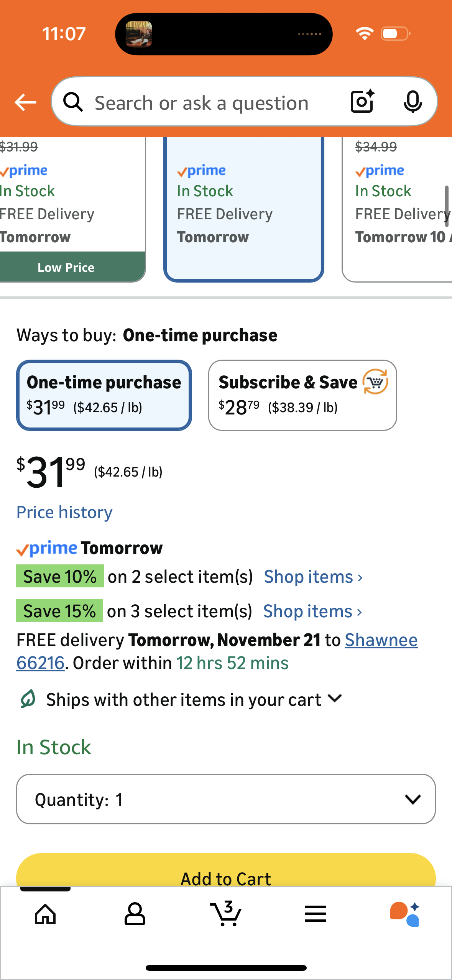Viewport: 452px width, 980px height.
Task: Go to the Home tab icon
Action: [x=45, y=914]
